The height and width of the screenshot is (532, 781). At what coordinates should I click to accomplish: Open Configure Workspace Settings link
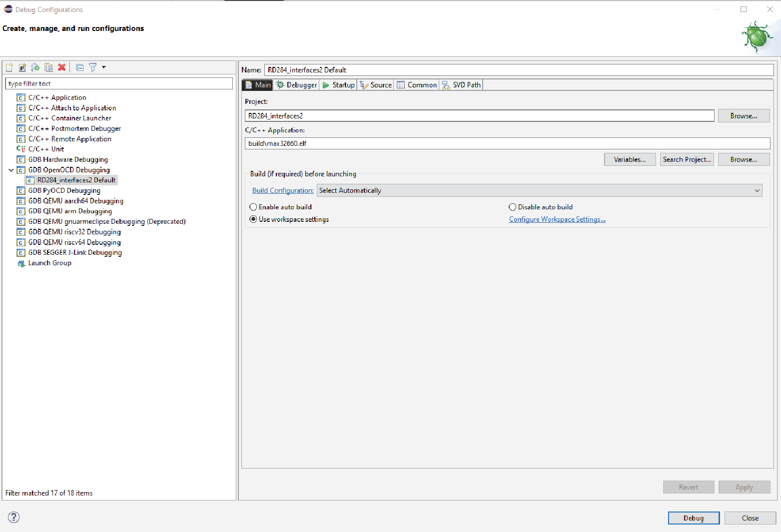[557, 219]
